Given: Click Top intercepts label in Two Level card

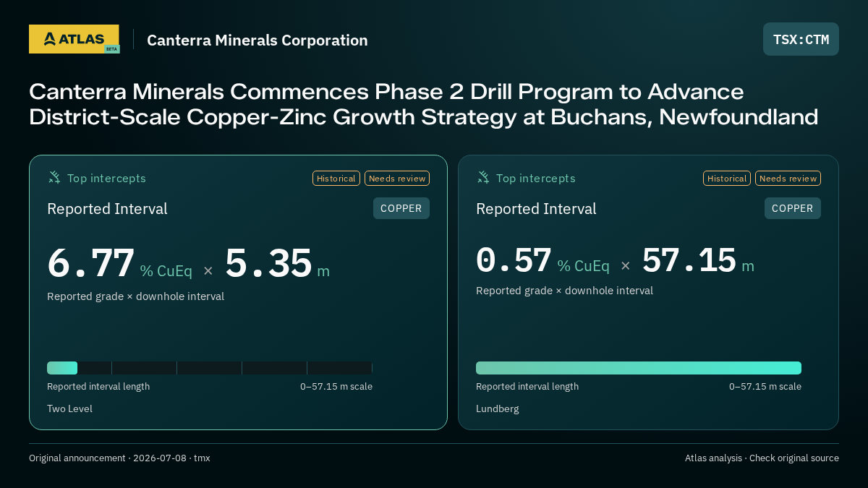Looking at the screenshot, I should coord(106,178).
